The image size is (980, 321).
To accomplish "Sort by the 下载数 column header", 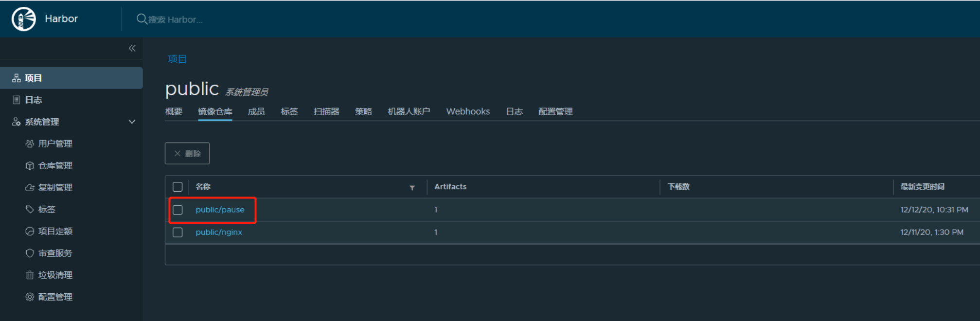I will pyautogui.click(x=678, y=187).
